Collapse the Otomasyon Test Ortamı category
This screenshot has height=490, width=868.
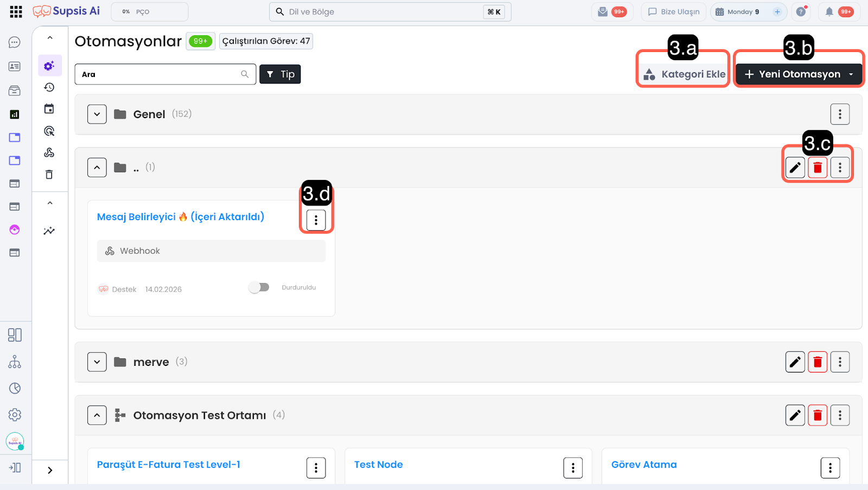click(97, 415)
